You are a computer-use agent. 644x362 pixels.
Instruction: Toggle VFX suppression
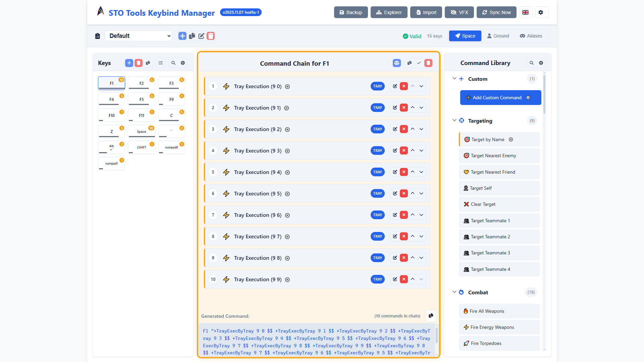[x=459, y=12]
